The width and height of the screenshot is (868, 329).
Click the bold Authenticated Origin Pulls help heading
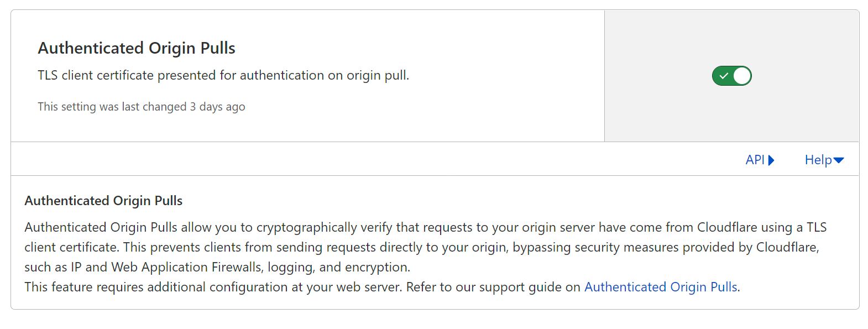(x=103, y=201)
